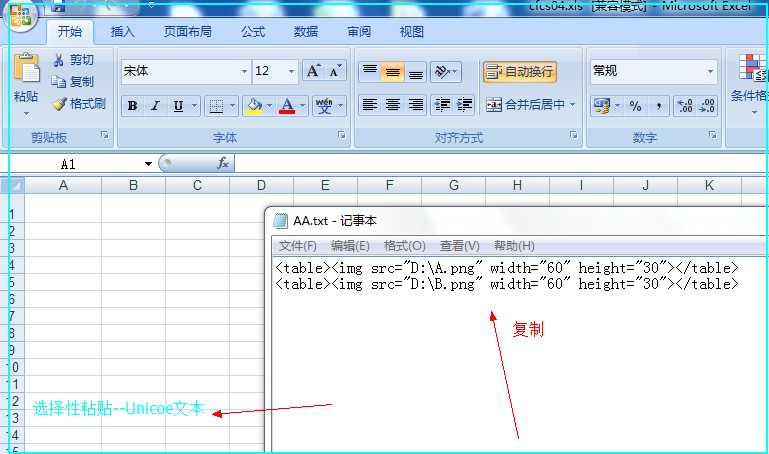Click Copy (复制) in clipboard group

pyautogui.click(x=72, y=81)
